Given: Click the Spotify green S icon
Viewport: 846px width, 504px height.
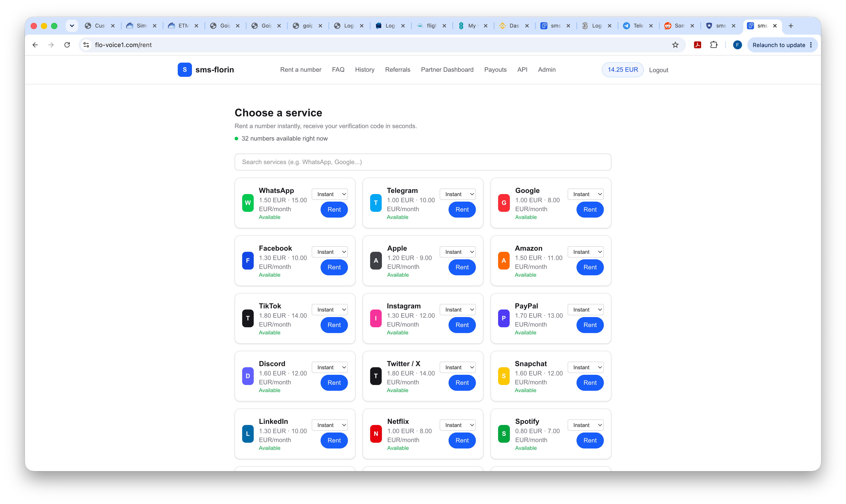Looking at the screenshot, I should coord(504,434).
